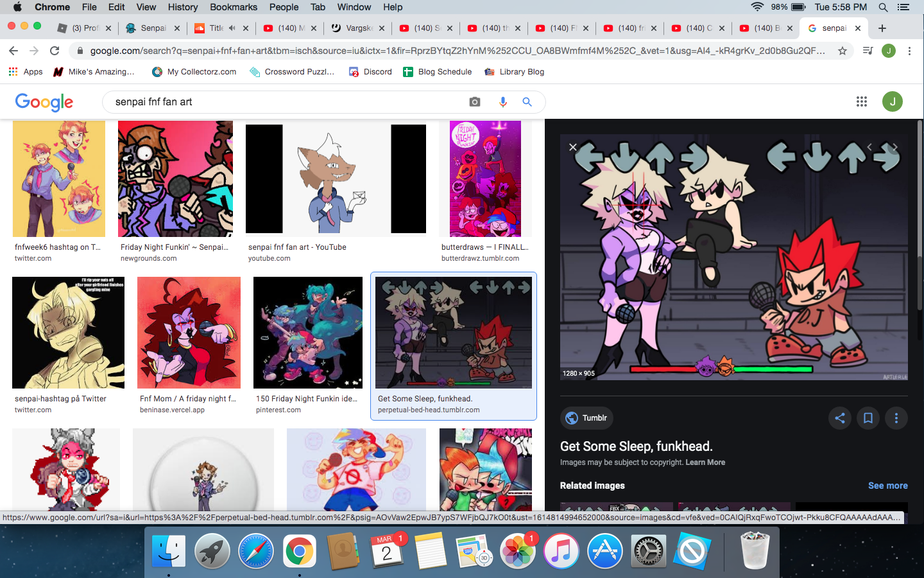Open Finder from the Dock

click(x=169, y=551)
